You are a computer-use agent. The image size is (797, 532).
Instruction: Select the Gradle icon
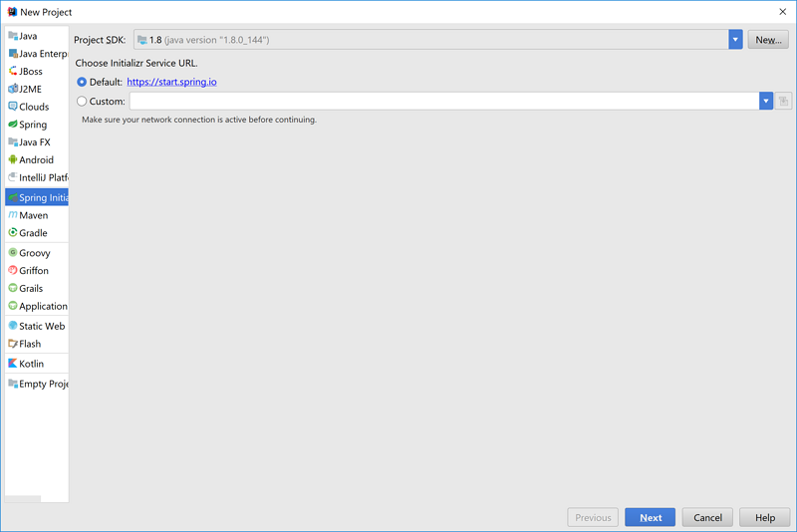coord(13,232)
